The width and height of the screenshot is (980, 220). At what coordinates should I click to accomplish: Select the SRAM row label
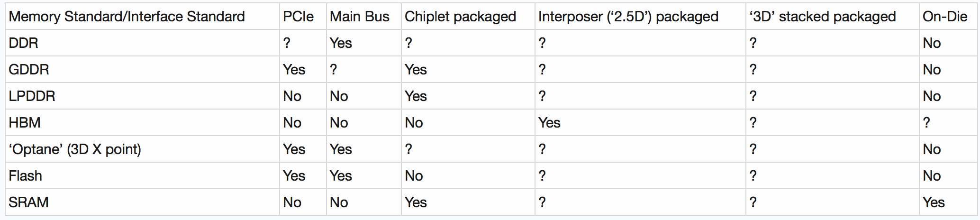28,202
